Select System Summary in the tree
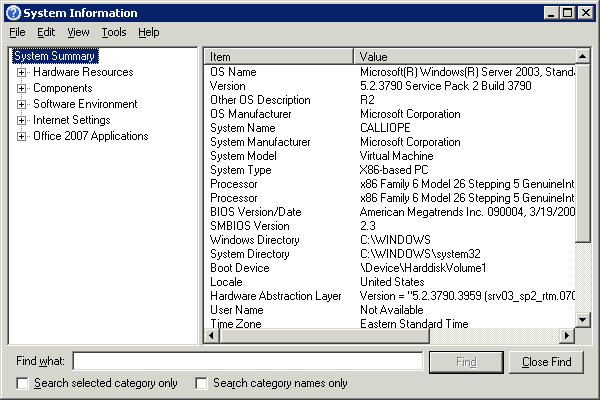Screen dimensions: 600x400 pyautogui.click(x=55, y=56)
